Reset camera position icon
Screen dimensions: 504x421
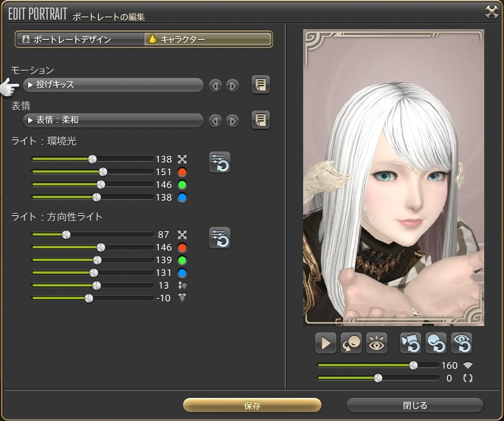pos(410,343)
